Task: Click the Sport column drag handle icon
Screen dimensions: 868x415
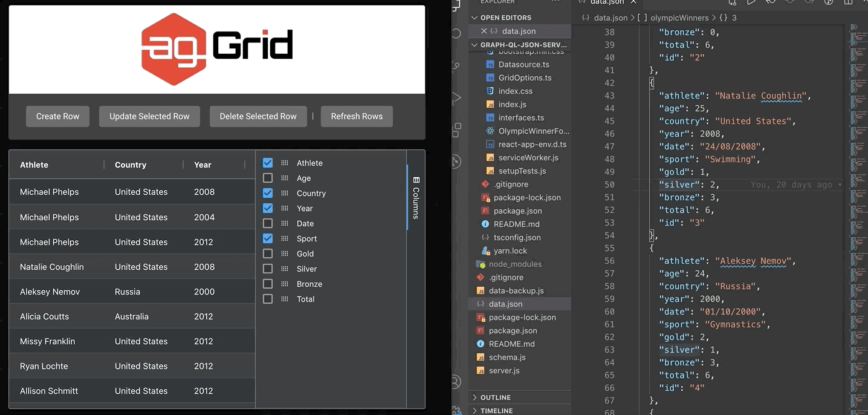Action: pyautogui.click(x=285, y=238)
